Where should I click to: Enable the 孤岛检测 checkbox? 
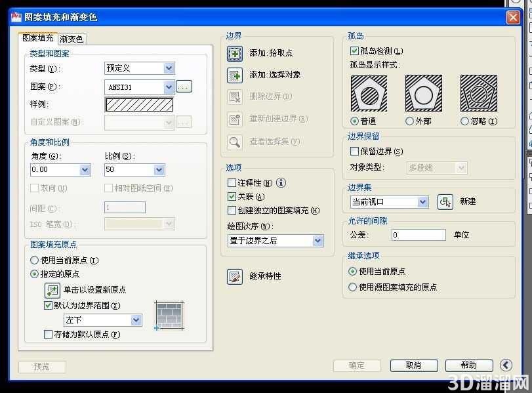[x=354, y=51]
